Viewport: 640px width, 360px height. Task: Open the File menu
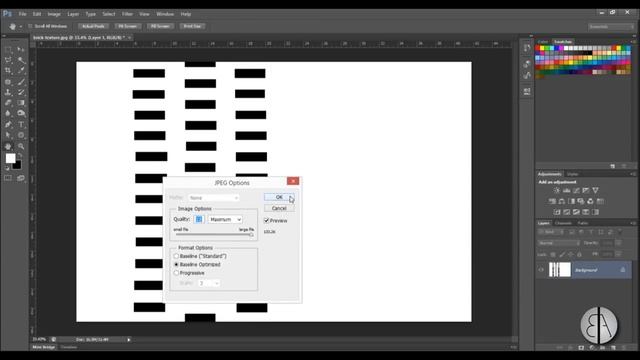click(22, 14)
